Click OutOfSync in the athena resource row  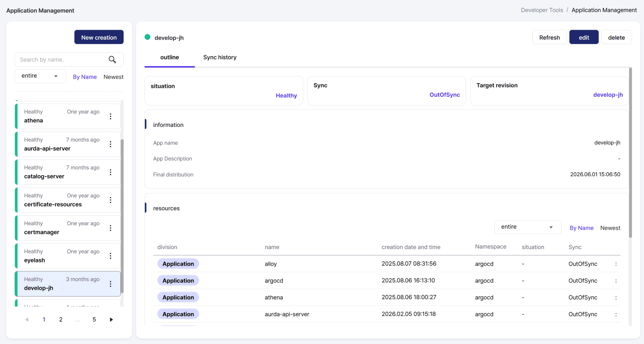click(583, 297)
